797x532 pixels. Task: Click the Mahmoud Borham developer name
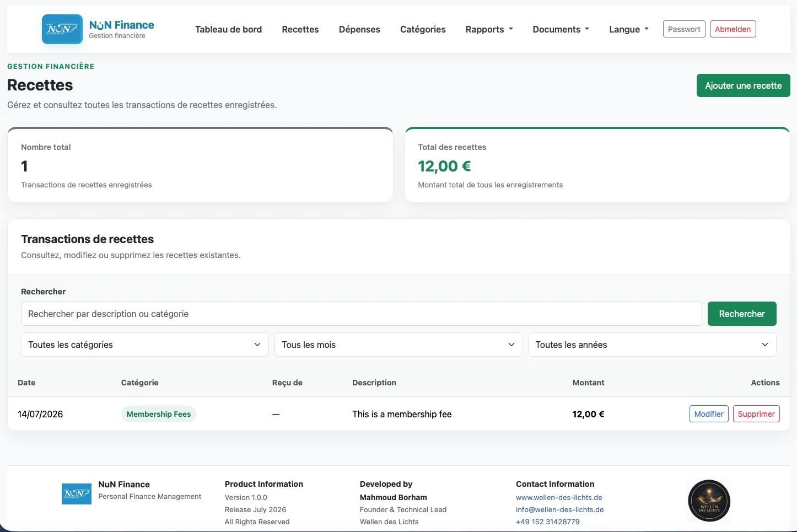(394, 497)
